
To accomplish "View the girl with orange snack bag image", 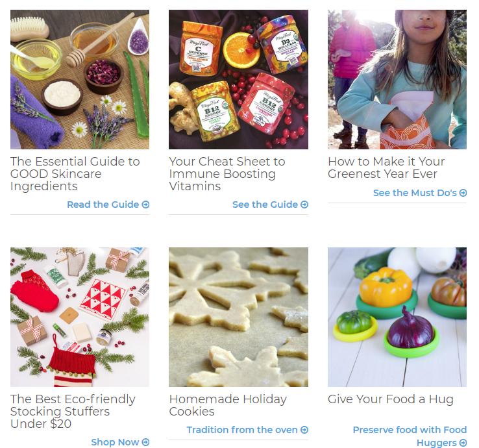I will tap(397, 79).
